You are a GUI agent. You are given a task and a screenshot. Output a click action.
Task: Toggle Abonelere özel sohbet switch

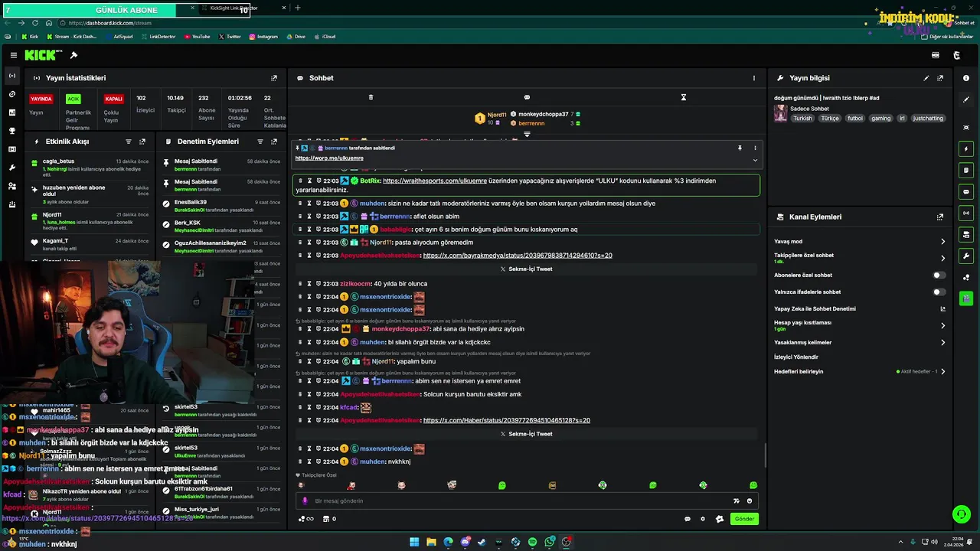(x=939, y=275)
